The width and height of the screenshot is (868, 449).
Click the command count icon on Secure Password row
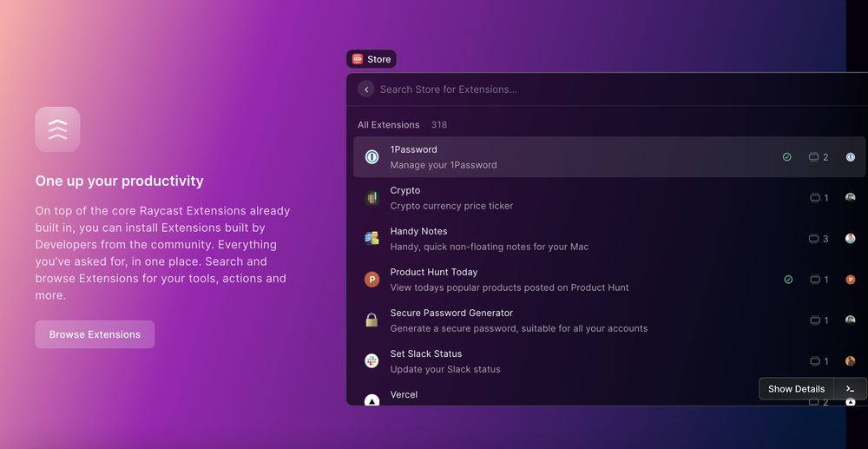(815, 320)
